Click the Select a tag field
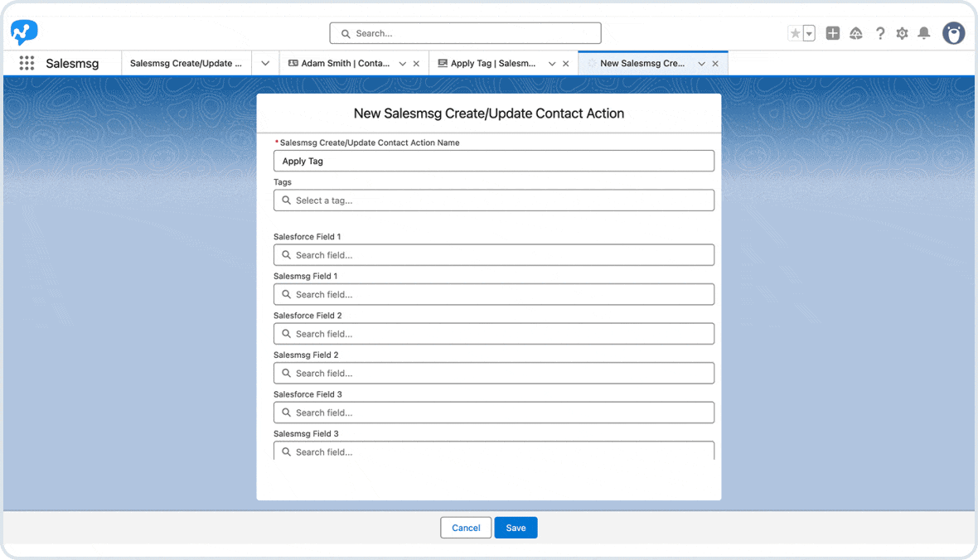978x560 pixels. pyautogui.click(x=493, y=200)
